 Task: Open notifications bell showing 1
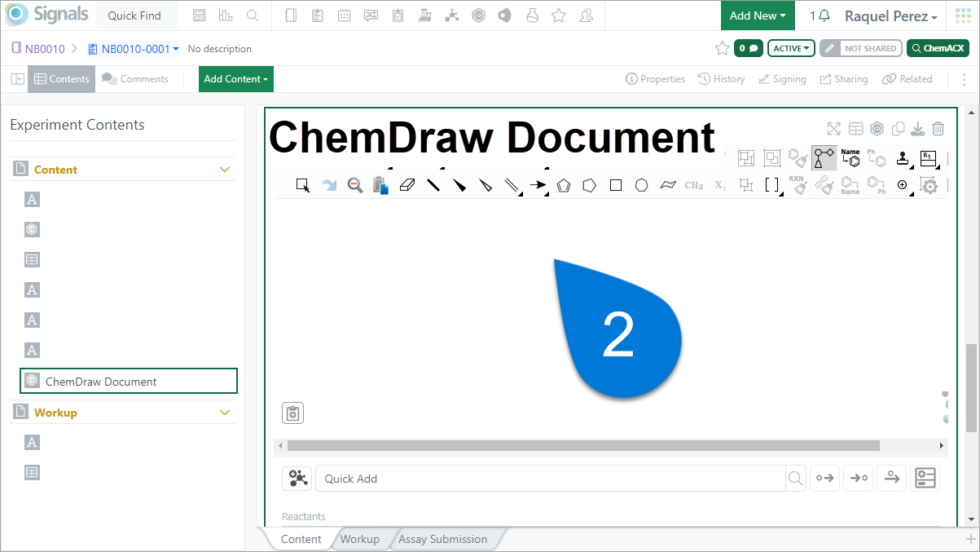coord(820,16)
